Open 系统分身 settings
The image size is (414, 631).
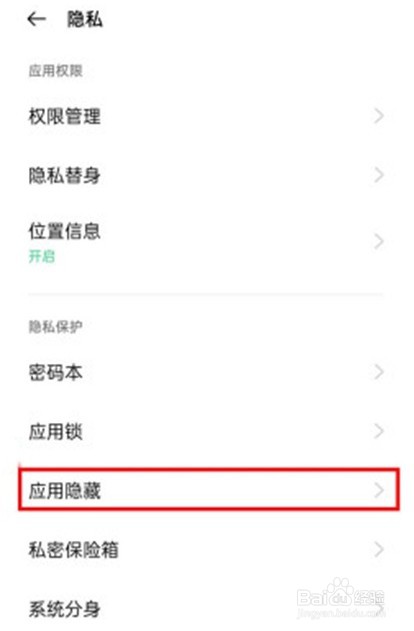207,608
